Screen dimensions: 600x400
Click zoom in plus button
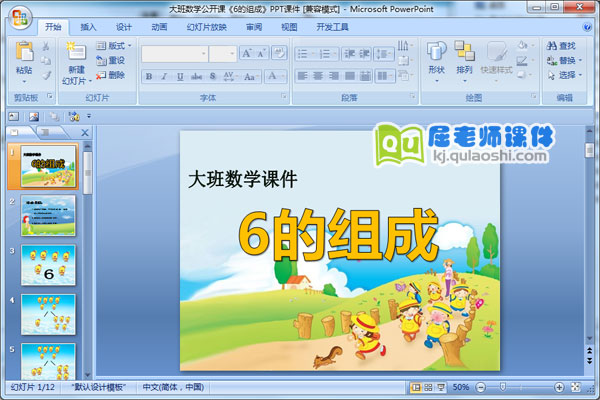pos(559,387)
